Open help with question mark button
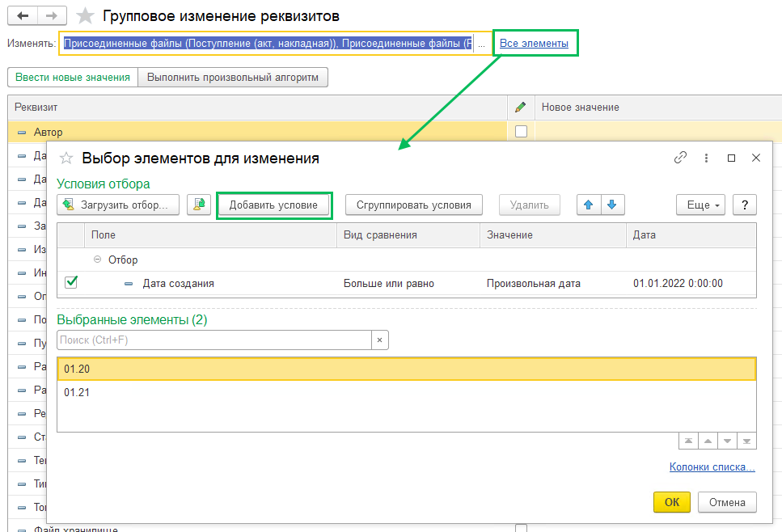782x532 pixels. click(745, 205)
